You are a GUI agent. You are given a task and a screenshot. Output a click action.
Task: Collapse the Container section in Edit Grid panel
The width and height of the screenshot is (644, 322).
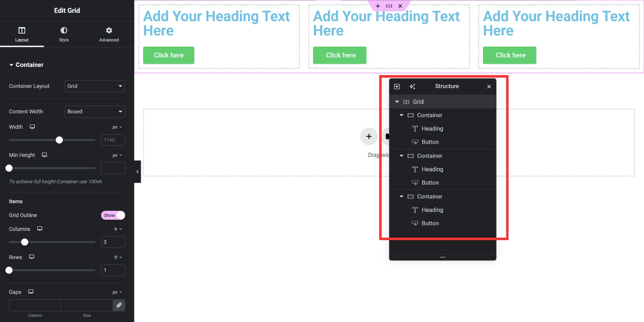coord(11,65)
